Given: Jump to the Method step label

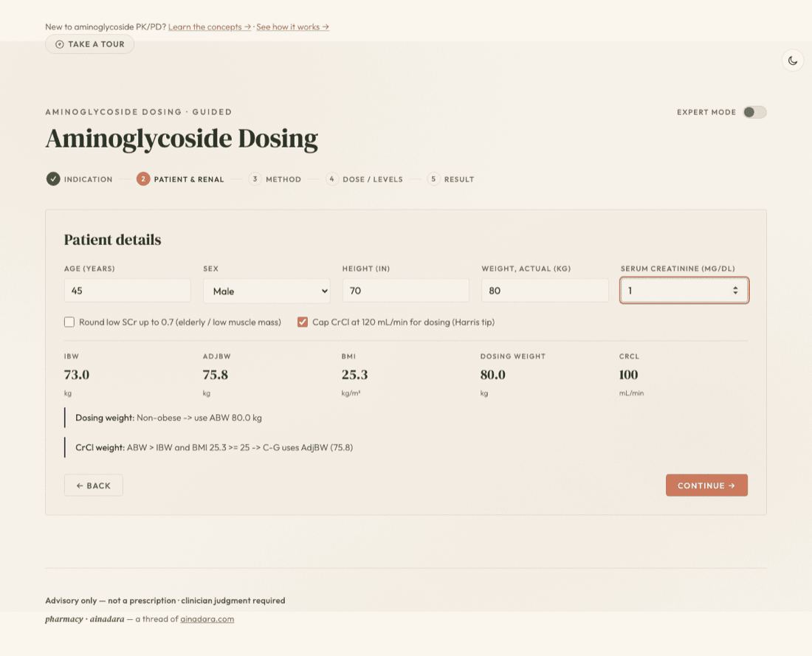Looking at the screenshot, I should (283, 179).
